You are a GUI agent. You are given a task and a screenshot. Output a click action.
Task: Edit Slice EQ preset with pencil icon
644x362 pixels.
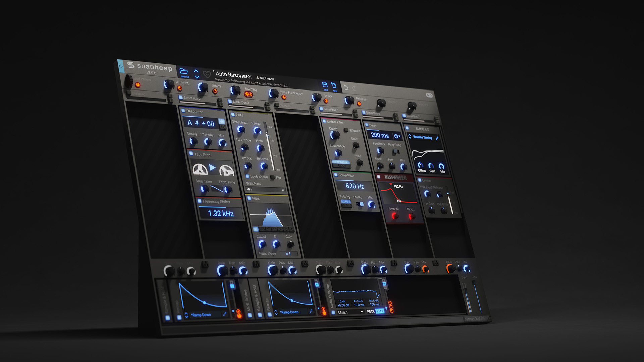pyautogui.click(x=437, y=138)
